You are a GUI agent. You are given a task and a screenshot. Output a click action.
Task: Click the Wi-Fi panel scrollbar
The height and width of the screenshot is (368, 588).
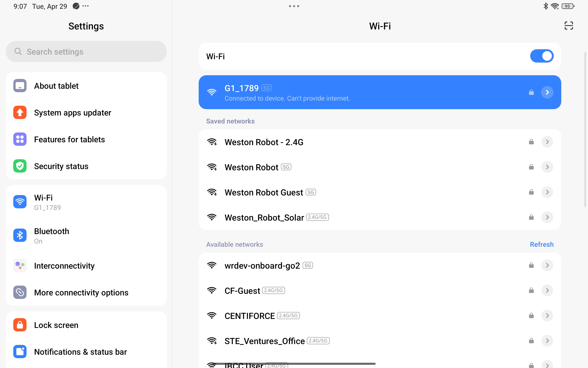coord(585,129)
